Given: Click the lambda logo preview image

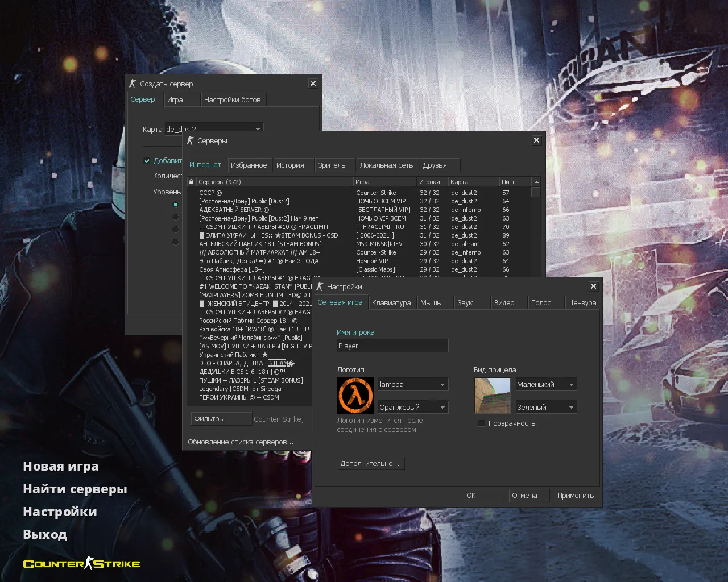Looking at the screenshot, I should point(355,396).
